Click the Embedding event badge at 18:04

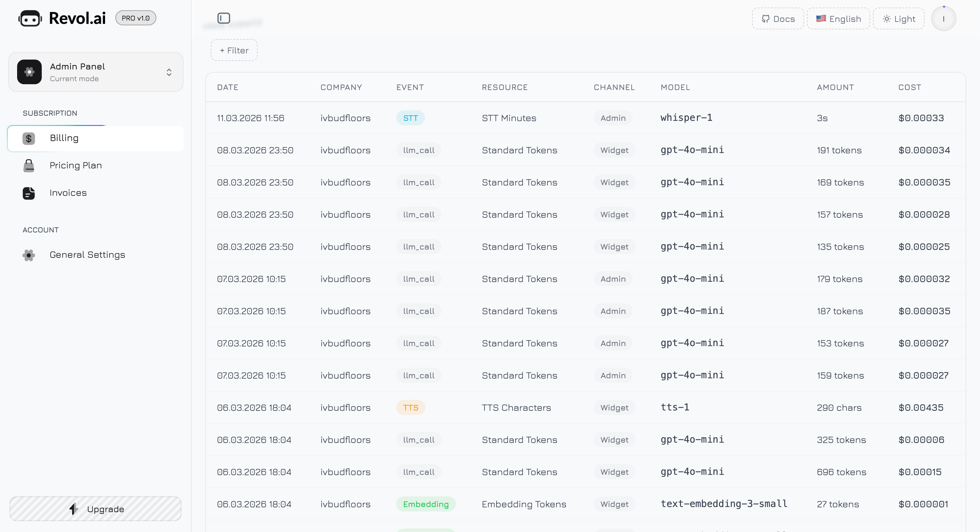(426, 504)
